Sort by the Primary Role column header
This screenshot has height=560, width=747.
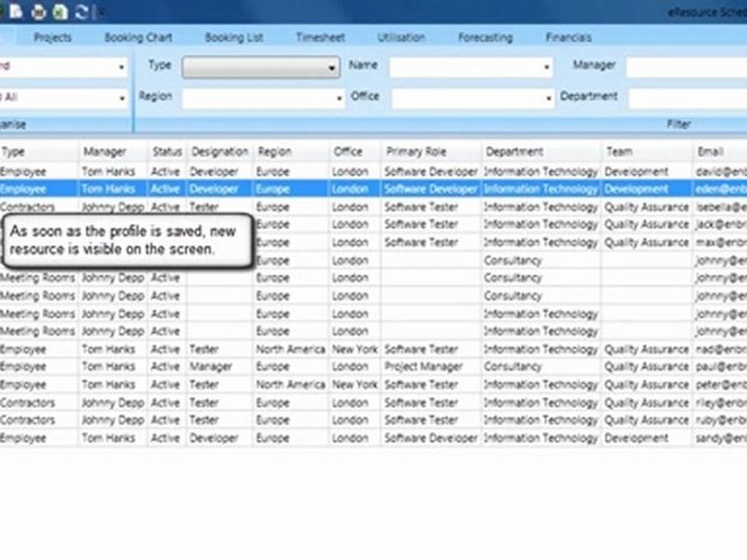[432, 152]
